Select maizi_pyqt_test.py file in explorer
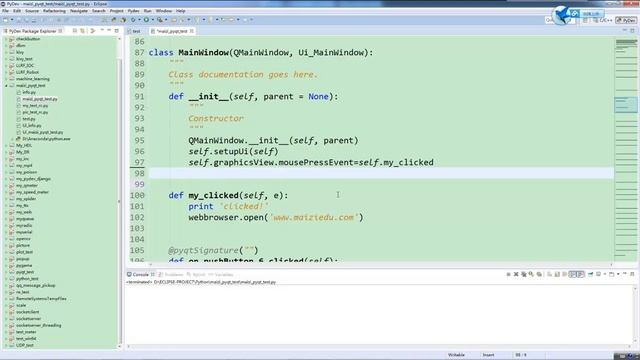640x360 pixels. pyautogui.click(x=40, y=99)
